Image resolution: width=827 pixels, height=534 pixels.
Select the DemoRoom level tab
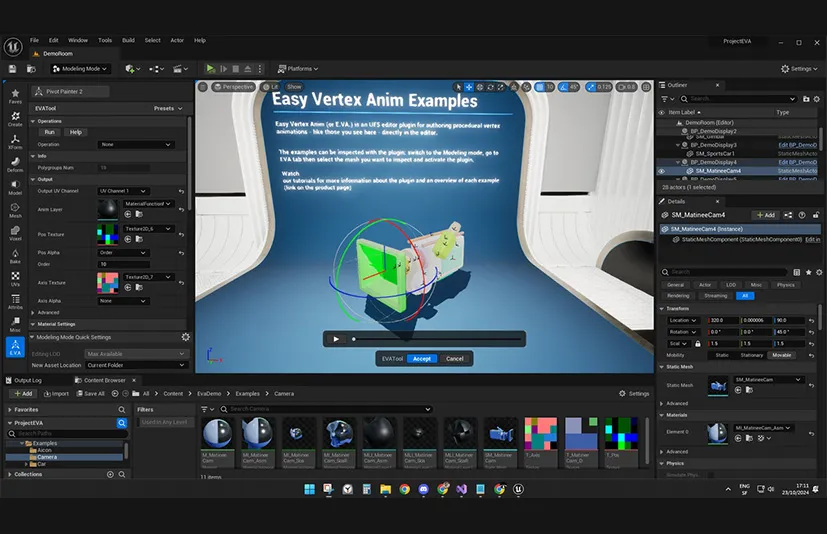click(58, 54)
